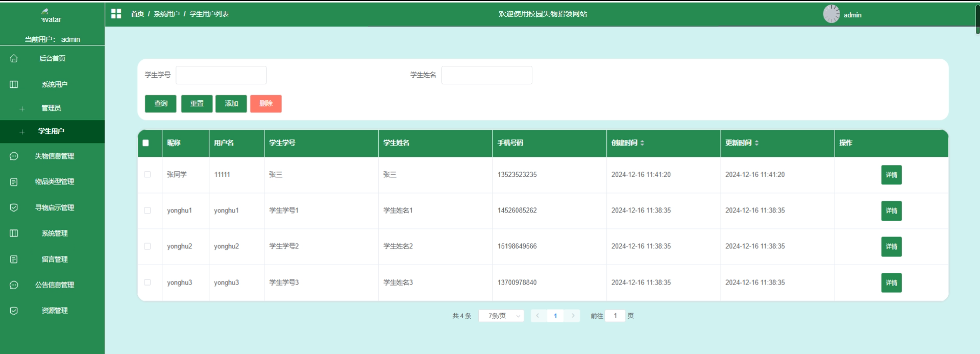The image size is (980, 354).
Task: Click the home icon beside 后台首页
Action: (14, 58)
